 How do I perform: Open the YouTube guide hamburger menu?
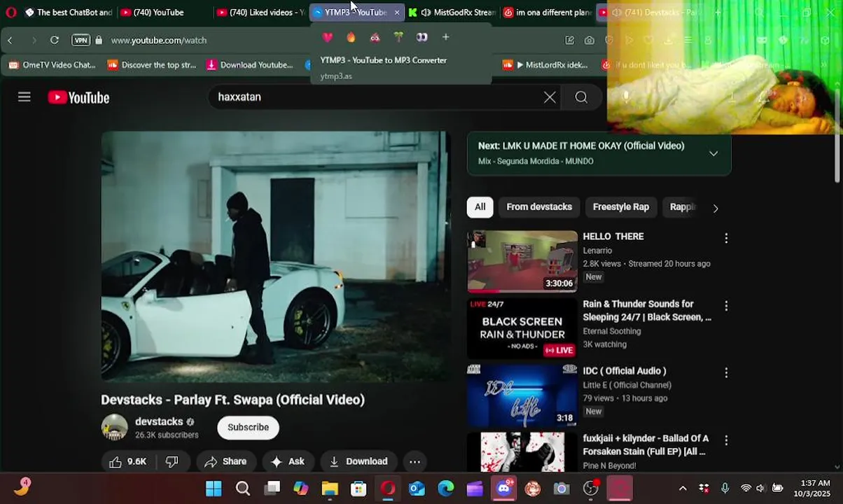25,97
